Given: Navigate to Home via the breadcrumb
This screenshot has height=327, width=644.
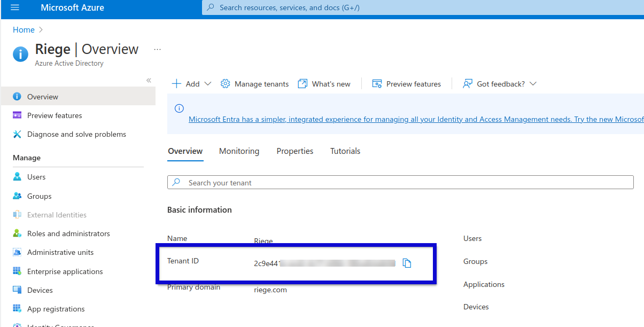Looking at the screenshot, I should (x=23, y=29).
